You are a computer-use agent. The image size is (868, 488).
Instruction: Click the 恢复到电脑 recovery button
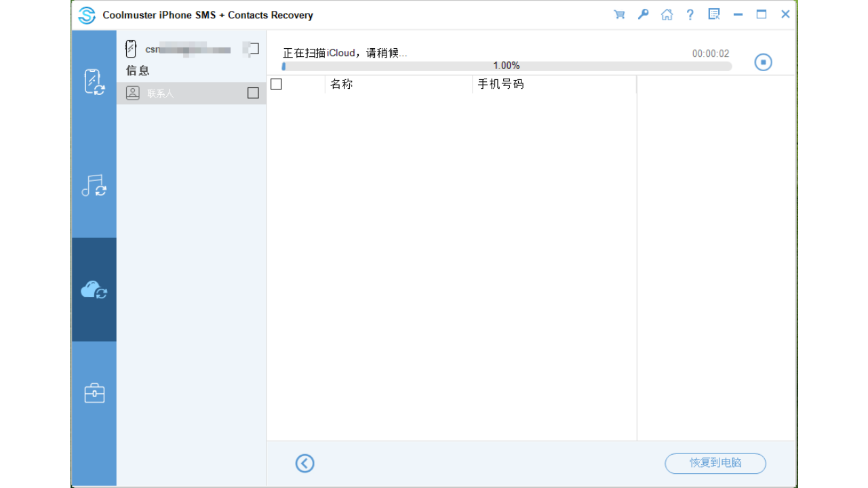tap(715, 463)
